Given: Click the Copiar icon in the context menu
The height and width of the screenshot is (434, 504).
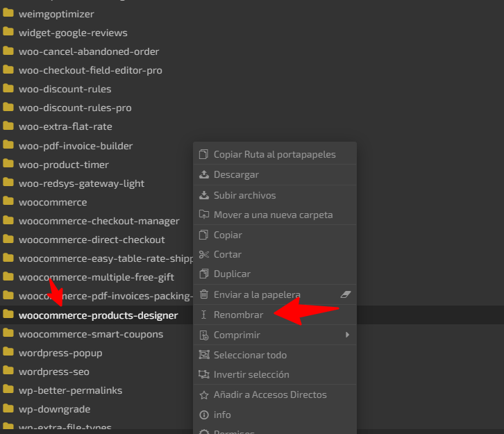Looking at the screenshot, I should point(203,235).
